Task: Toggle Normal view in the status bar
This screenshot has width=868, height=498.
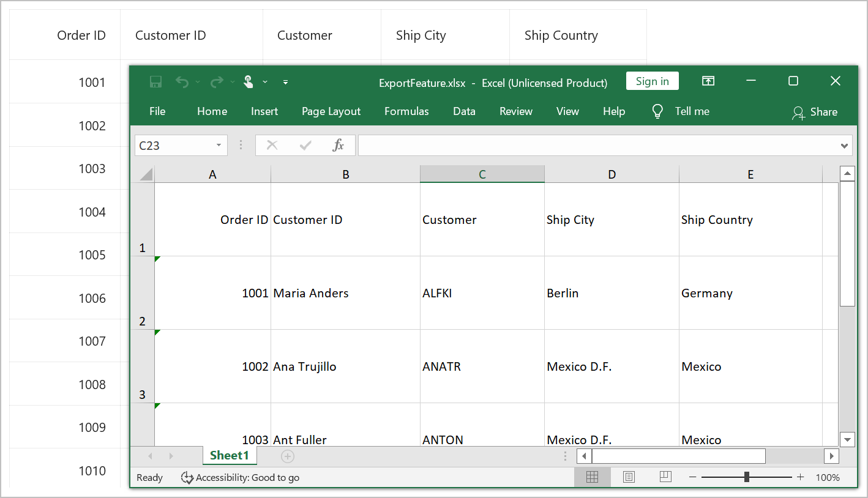Action: (x=592, y=477)
